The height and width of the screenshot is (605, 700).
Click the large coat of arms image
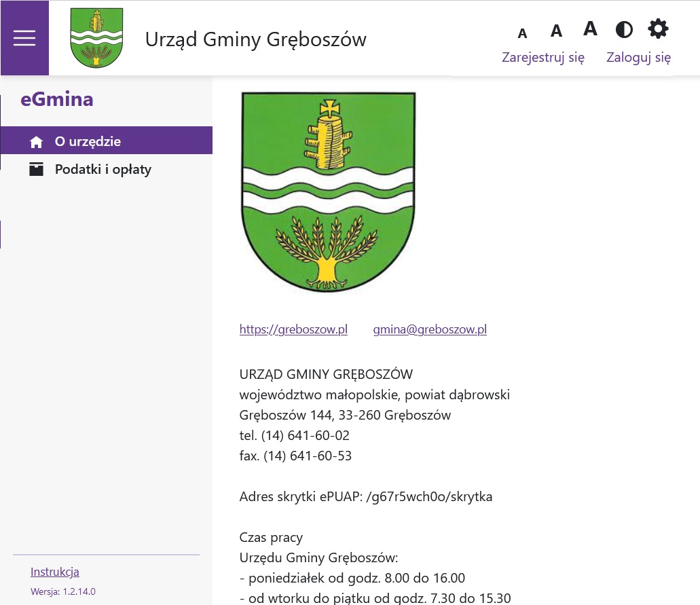(328, 192)
